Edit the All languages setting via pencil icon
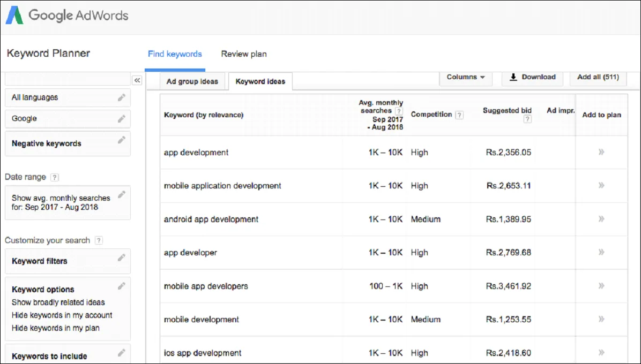The image size is (641, 364). [122, 97]
